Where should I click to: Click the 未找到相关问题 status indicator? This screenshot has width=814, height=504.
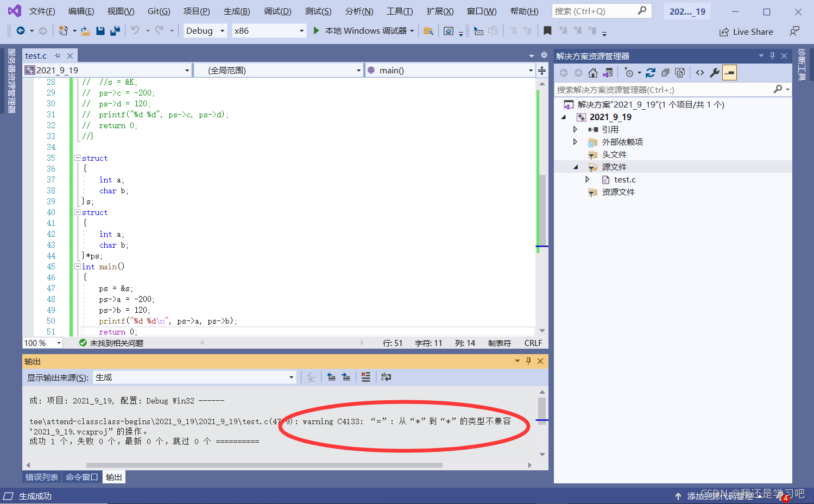[111, 343]
